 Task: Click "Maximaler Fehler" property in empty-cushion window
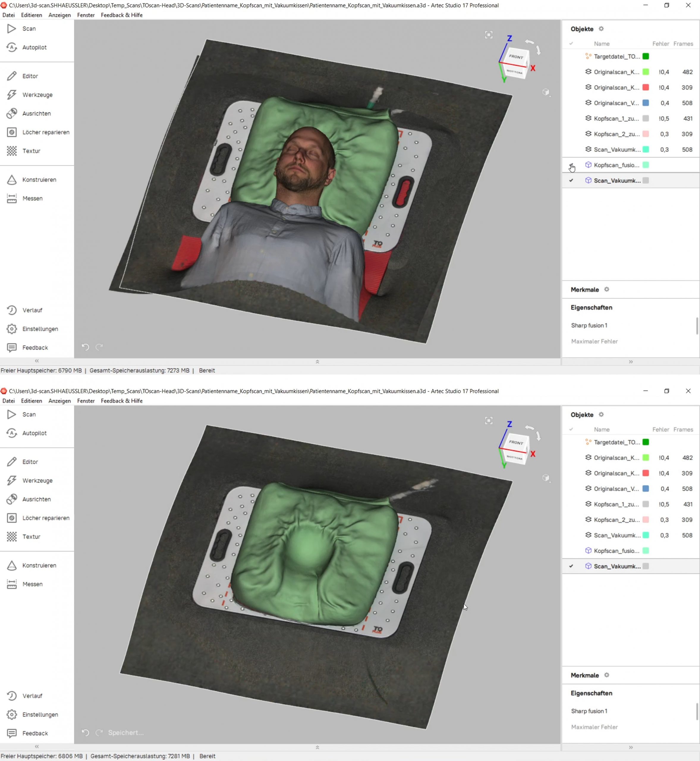pos(594,727)
